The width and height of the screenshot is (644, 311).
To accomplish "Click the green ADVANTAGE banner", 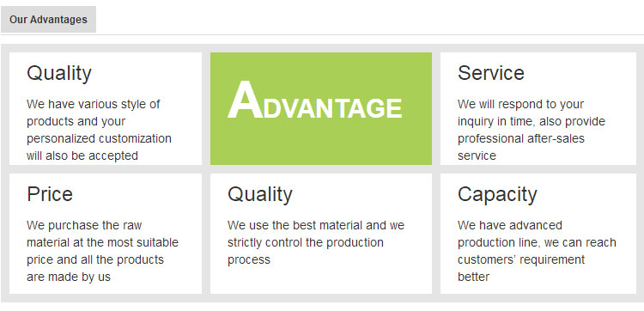I will coord(321,108).
